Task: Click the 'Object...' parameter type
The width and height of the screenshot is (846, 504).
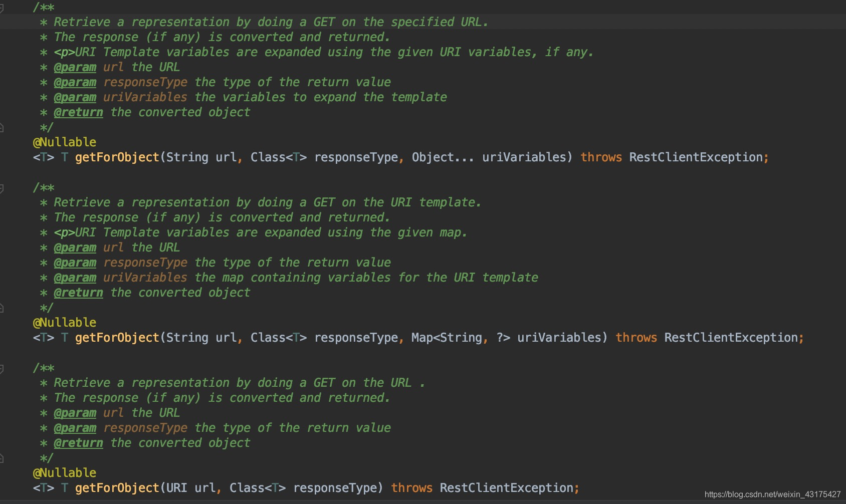Action: [x=443, y=157]
